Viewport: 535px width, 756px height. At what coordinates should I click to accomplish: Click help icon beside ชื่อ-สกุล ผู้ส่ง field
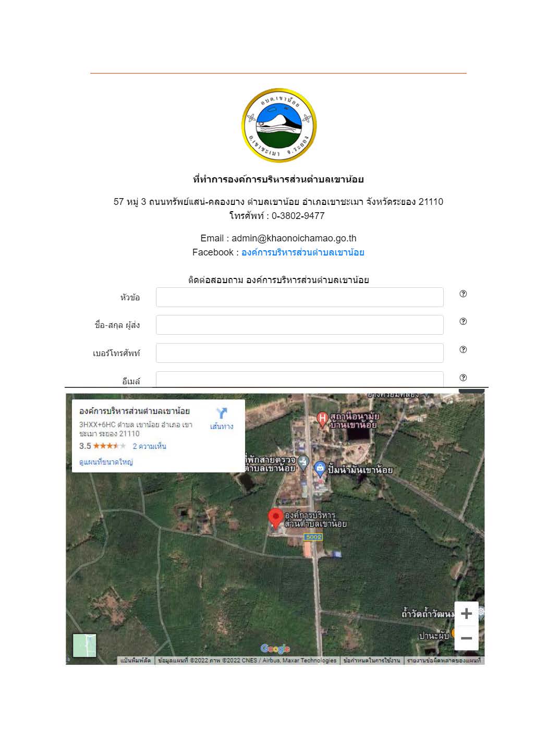pos(463,321)
